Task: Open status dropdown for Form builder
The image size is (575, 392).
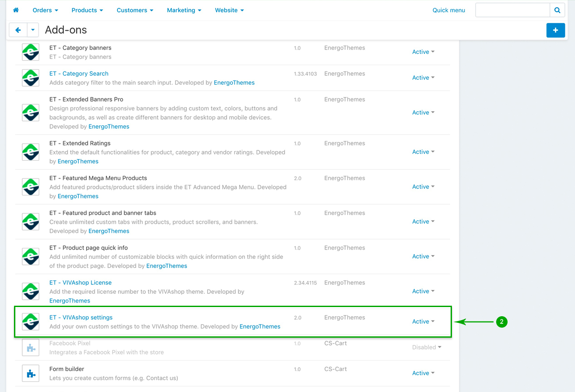Action: pos(423,373)
